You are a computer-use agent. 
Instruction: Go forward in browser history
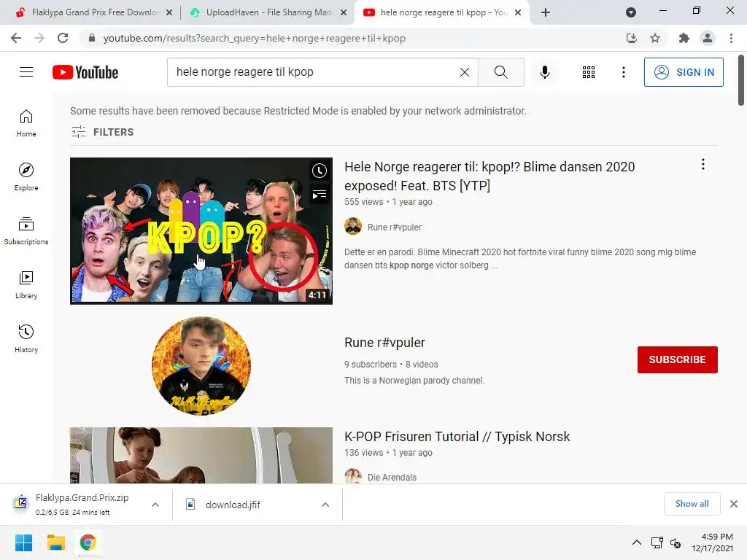click(x=39, y=38)
